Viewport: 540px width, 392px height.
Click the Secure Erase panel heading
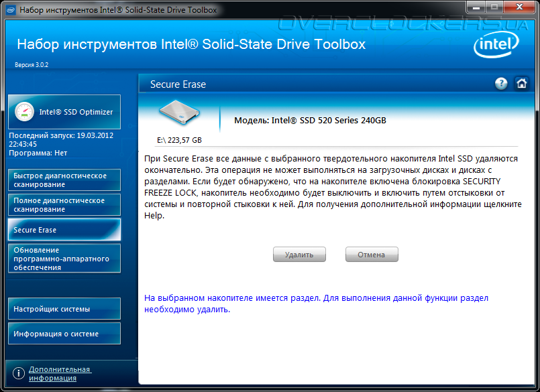click(x=178, y=84)
